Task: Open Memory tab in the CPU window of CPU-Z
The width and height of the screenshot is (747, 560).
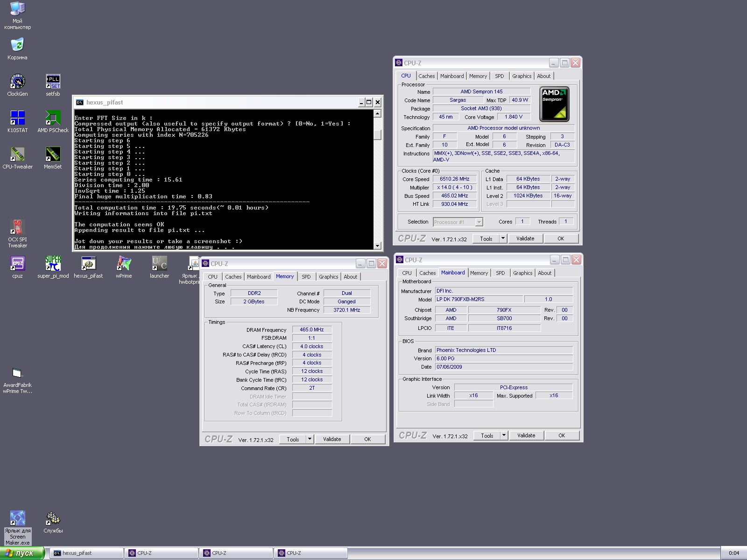Action: click(478, 76)
